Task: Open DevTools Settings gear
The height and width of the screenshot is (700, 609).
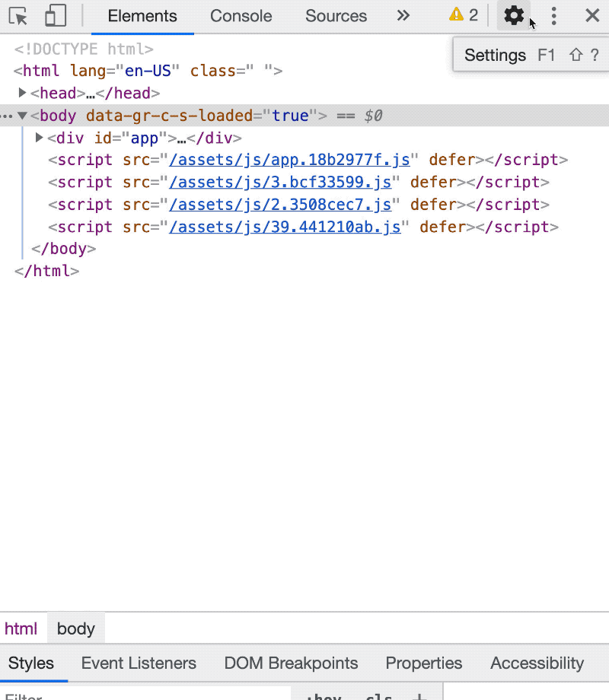Action: [514, 16]
